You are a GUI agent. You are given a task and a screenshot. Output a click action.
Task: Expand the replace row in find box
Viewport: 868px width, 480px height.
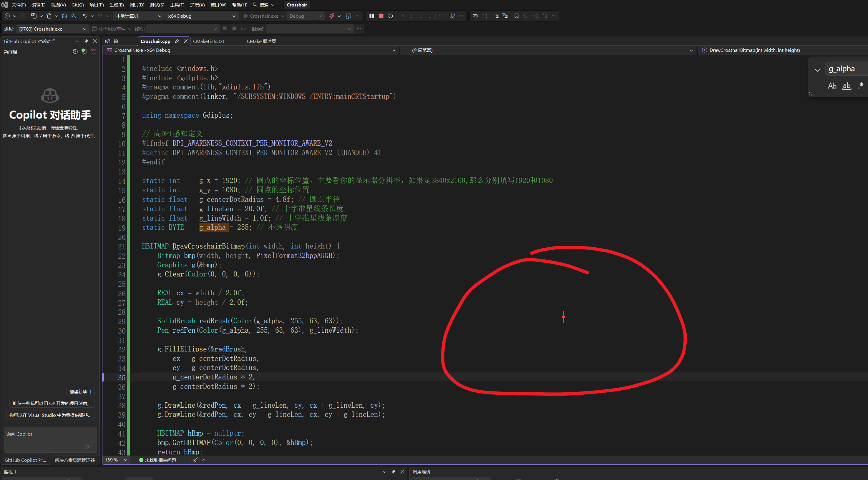pos(817,70)
